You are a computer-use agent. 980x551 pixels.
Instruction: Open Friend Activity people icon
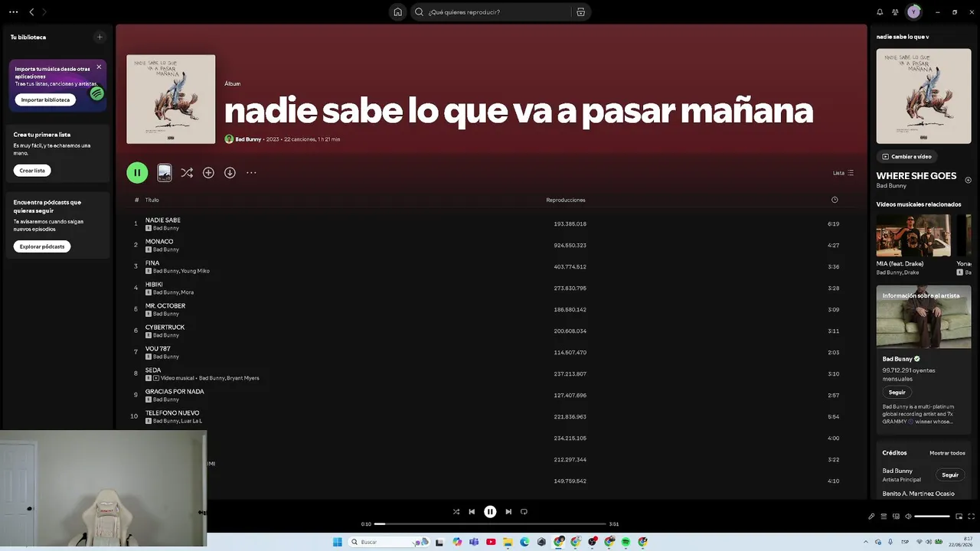895,12
